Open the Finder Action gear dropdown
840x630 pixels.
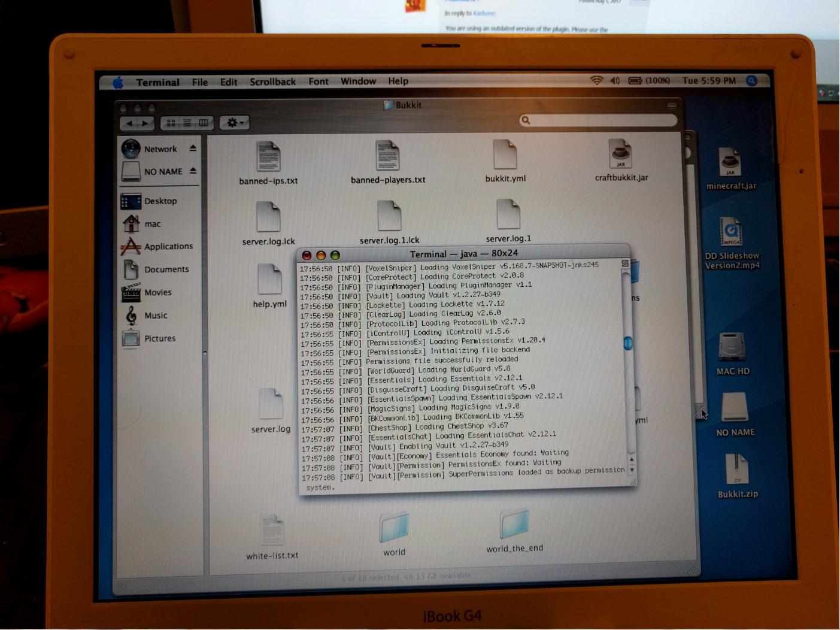pos(234,123)
